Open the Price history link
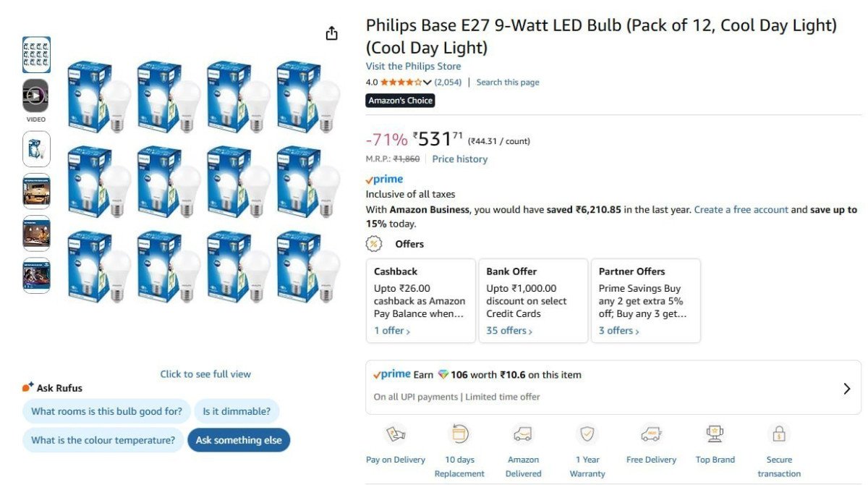 (x=459, y=159)
